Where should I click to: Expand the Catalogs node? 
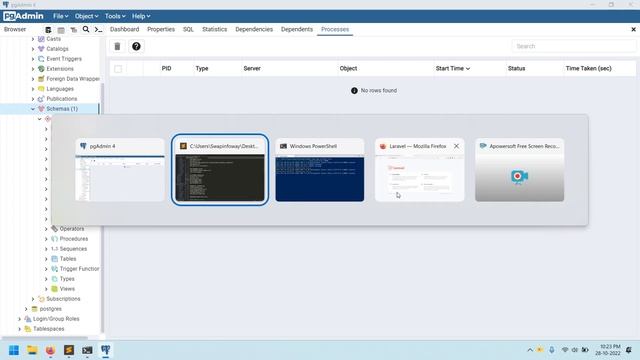[x=33, y=49]
